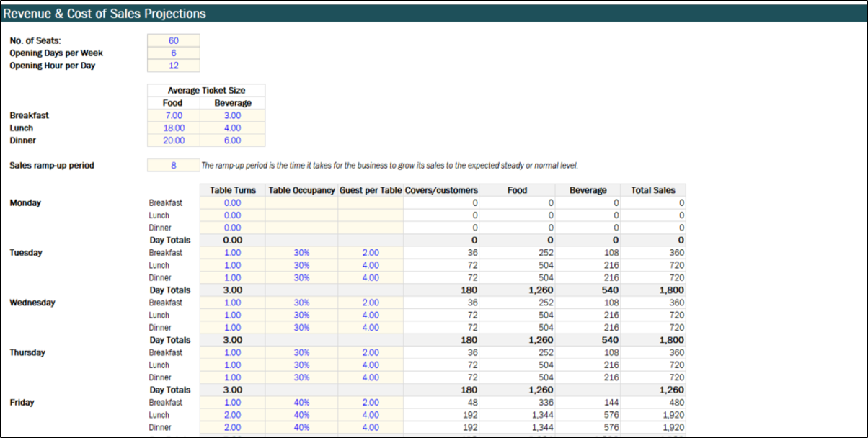This screenshot has width=868, height=438.
Task: Click the Dinner Food ticket size cell
Action: pyautogui.click(x=174, y=140)
